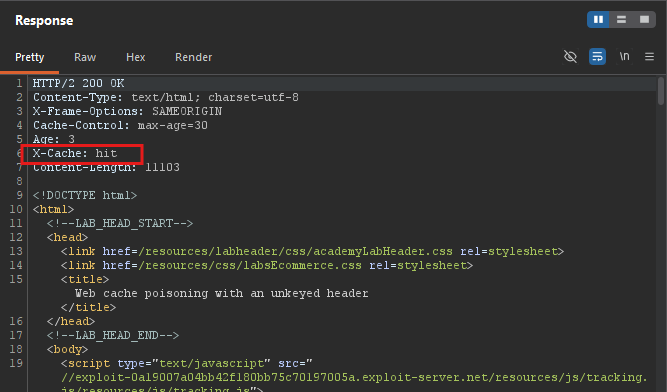Click the exploit-server.net tracking.js URL

[x=354, y=378]
